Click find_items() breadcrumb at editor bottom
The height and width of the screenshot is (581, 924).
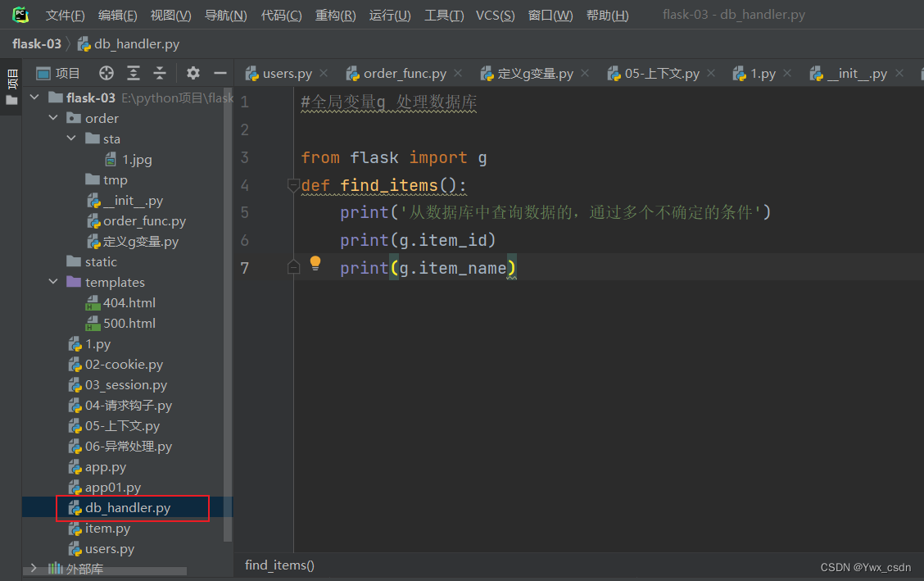(x=279, y=565)
